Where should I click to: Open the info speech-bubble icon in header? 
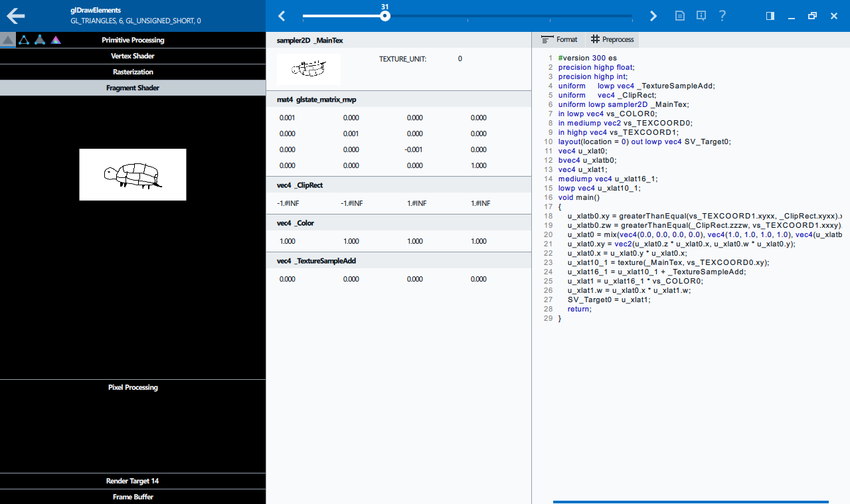point(701,16)
